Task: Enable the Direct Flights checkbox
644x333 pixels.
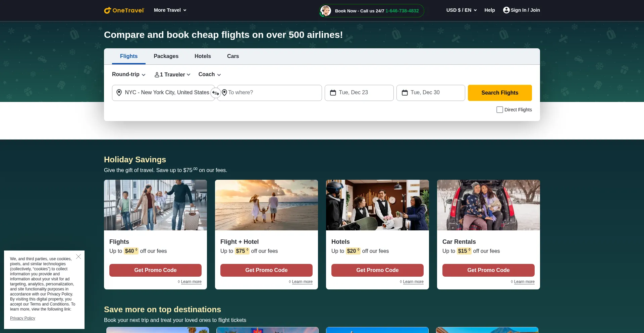Action: point(499,110)
